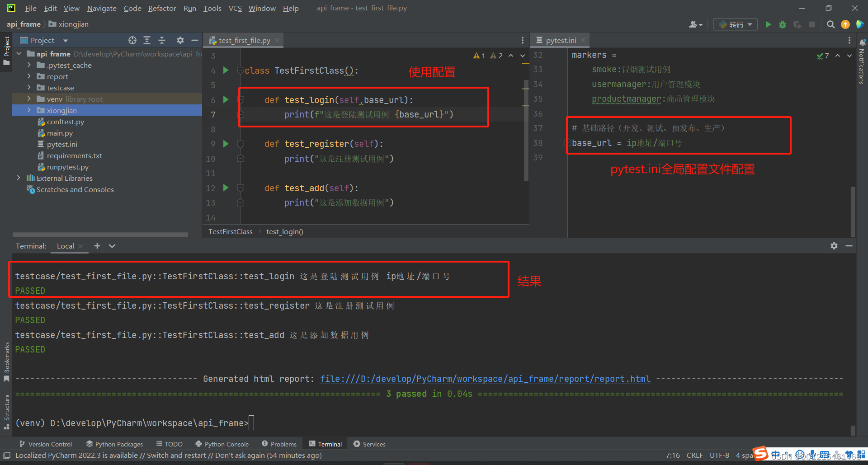
Task: Run test_register from gutter arrow
Action: (x=226, y=144)
